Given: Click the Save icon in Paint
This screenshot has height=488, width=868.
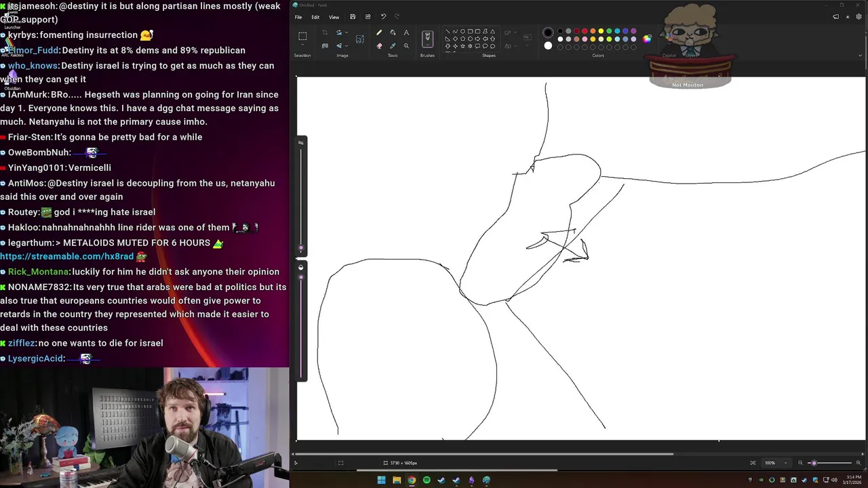Looking at the screenshot, I should coord(353,17).
